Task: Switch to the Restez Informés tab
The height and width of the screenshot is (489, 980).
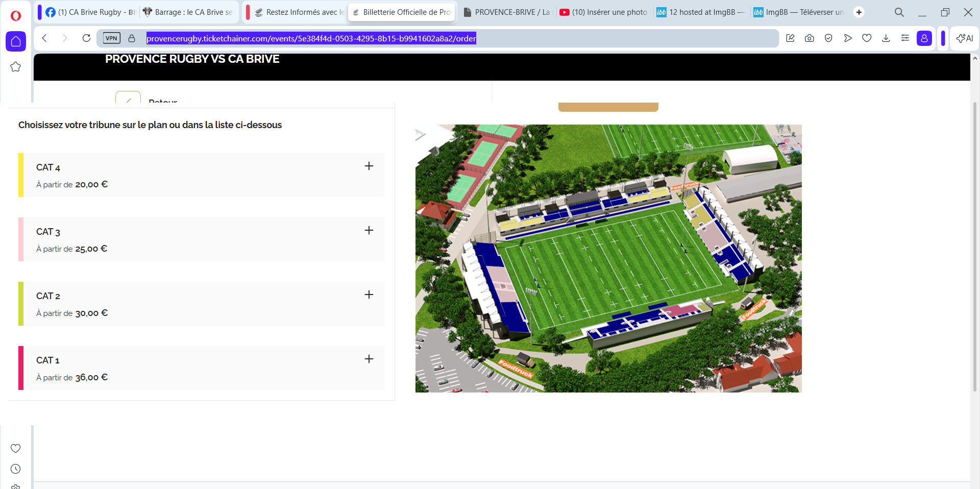Action: (299, 12)
